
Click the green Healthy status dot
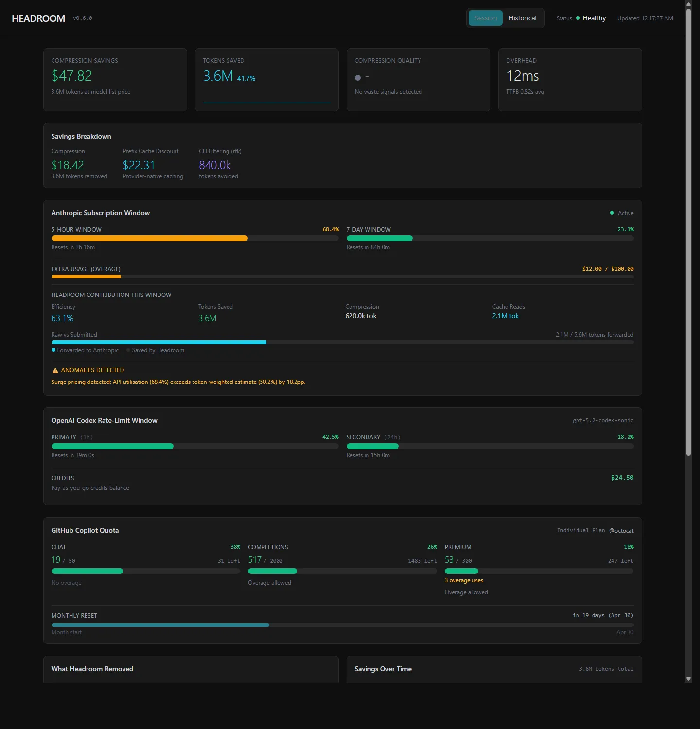[578, 18]
